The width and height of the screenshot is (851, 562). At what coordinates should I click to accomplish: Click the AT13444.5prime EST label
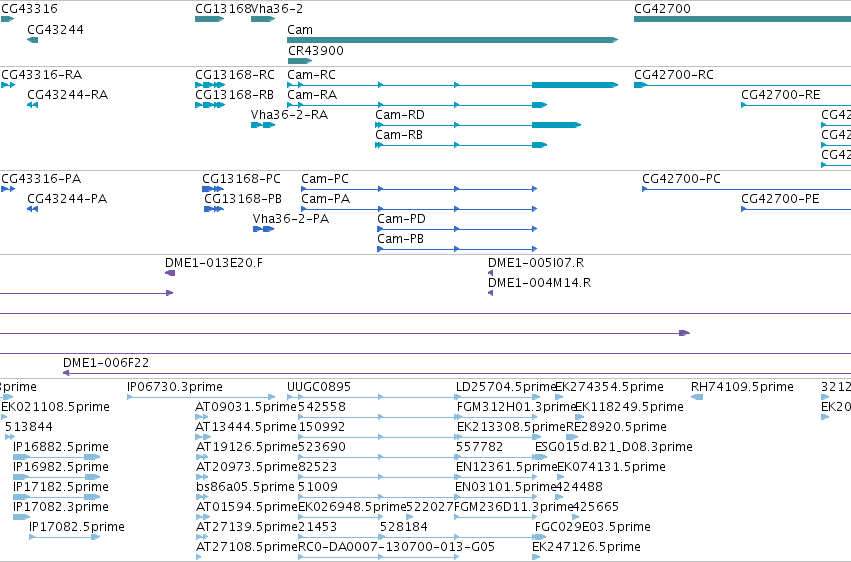point(246,427)
